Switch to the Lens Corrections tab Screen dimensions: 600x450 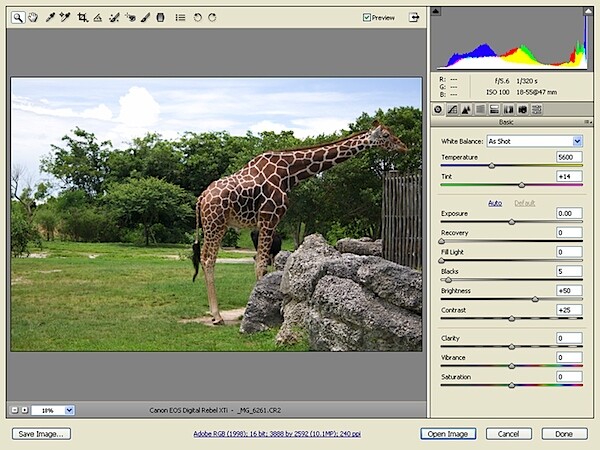pyautogui.click(x=509, y=110)
